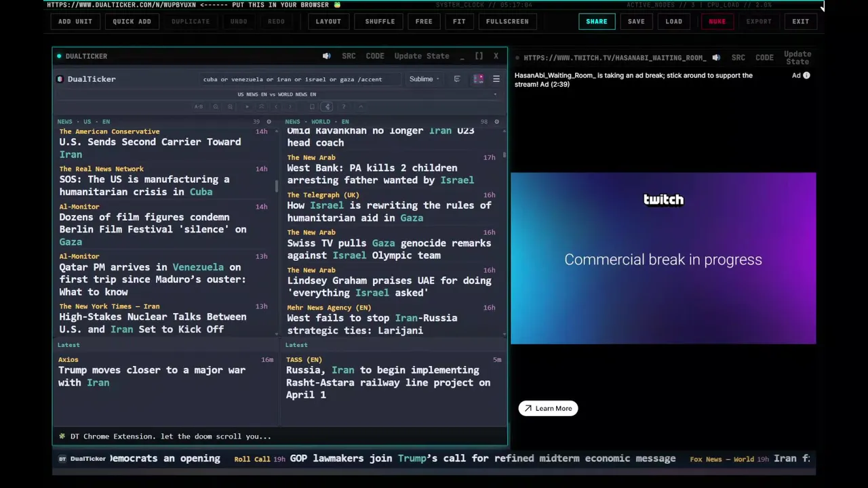
Task: Open headline 'Swiss TV pulls Gaza genocide remarks'
Action: [389, 249]
